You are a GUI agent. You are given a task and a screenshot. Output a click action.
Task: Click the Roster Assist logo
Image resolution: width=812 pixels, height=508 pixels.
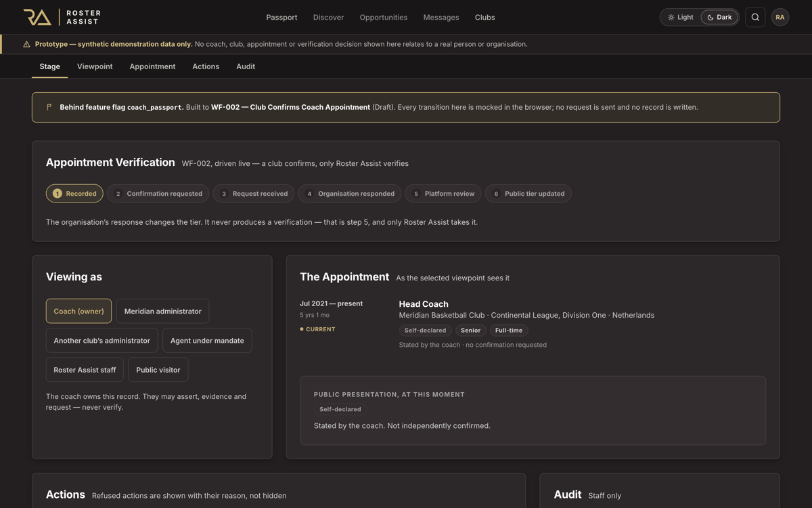[x=62, y=17]
